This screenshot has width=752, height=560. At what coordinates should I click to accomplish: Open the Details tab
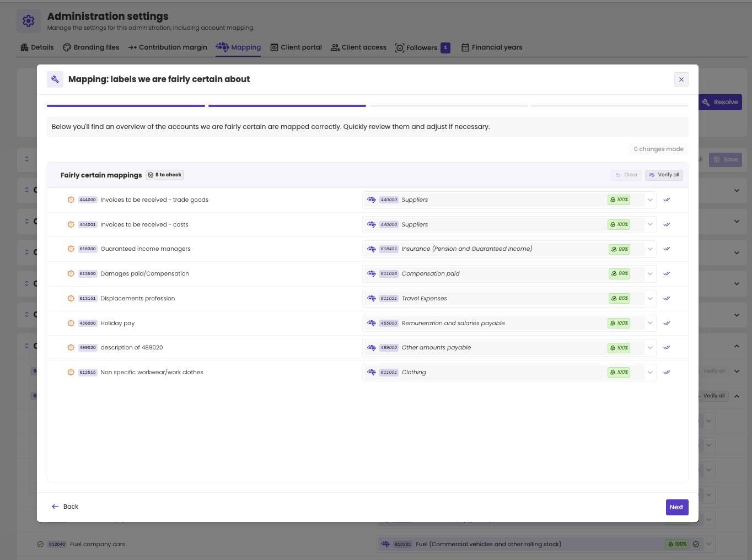tap(37, 47)
